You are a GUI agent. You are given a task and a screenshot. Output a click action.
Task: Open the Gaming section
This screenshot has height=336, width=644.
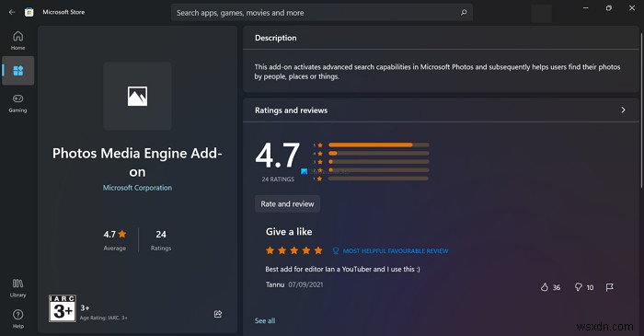coord(18,103)
